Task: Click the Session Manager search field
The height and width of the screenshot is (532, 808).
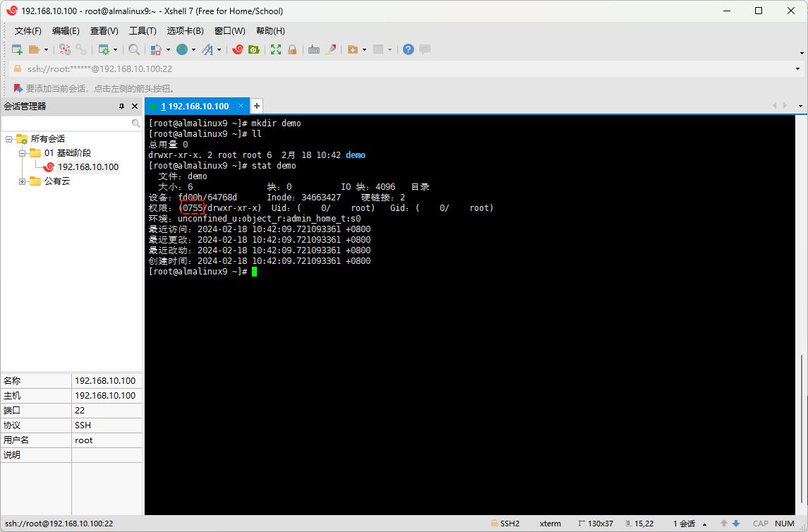Action: pyautogui.click(x=66, y=123)
